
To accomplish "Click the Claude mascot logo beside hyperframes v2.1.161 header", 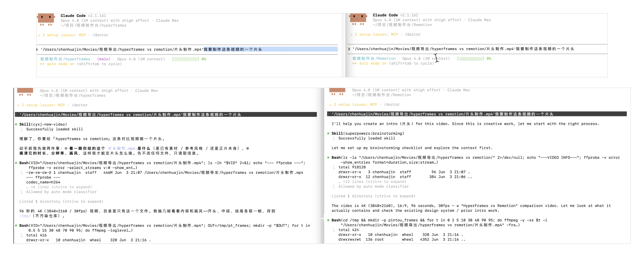I will pyautogui.click(x=46, y=20).
